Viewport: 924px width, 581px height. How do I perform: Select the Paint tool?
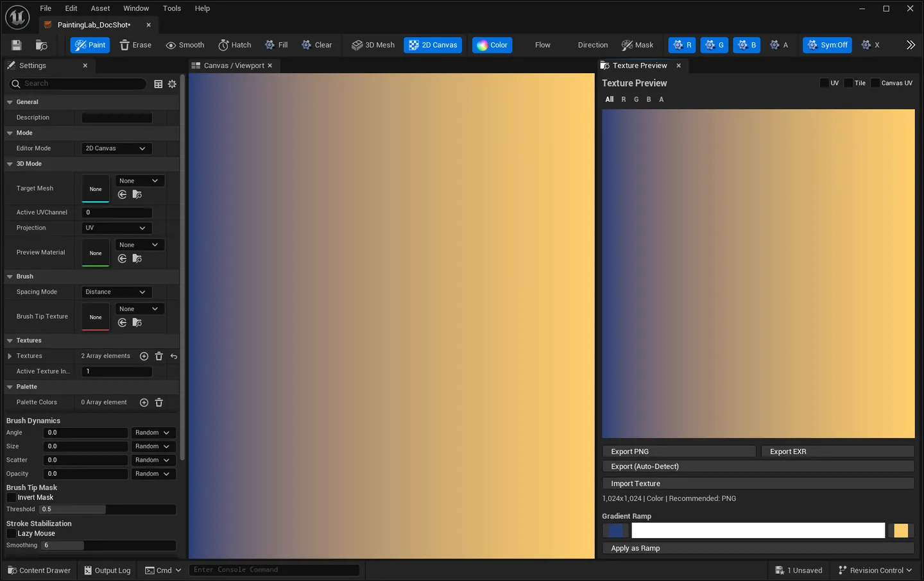90,45
